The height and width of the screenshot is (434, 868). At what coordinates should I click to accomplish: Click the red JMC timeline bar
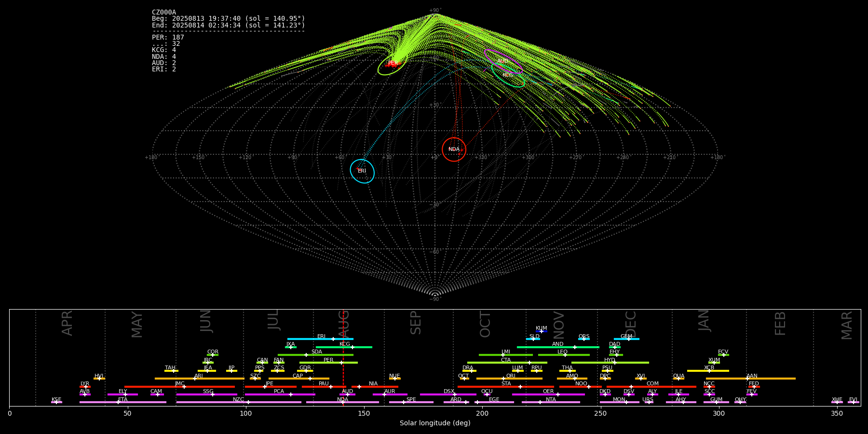pyautogui.click(x=180, y=386)
